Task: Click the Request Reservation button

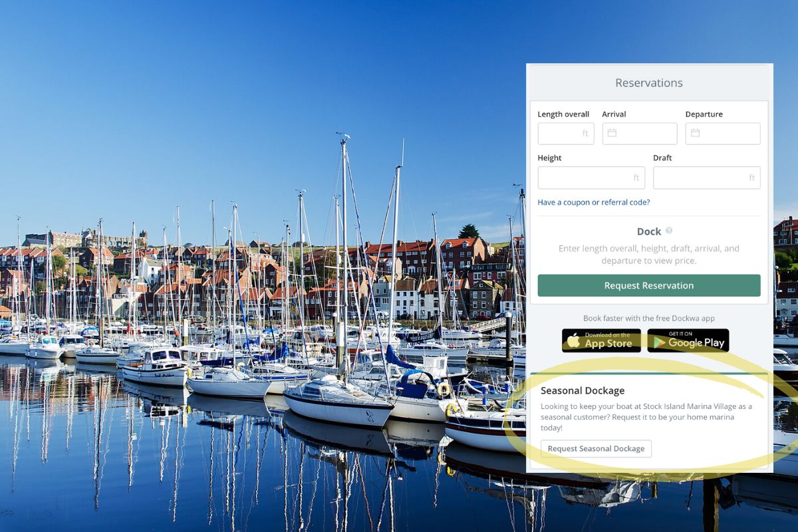Action: pos(649,285)
